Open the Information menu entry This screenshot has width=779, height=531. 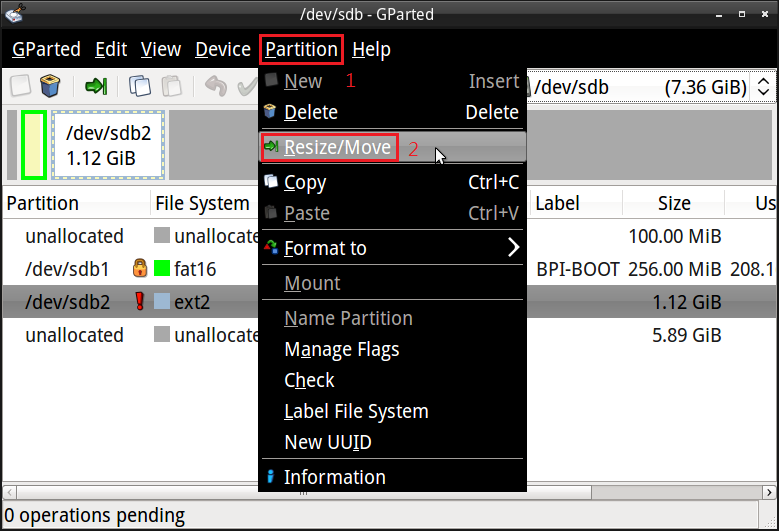point(334,477)
